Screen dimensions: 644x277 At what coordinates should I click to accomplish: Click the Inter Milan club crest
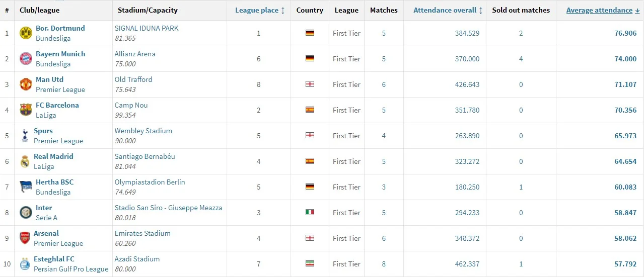[x=26, y=213]
